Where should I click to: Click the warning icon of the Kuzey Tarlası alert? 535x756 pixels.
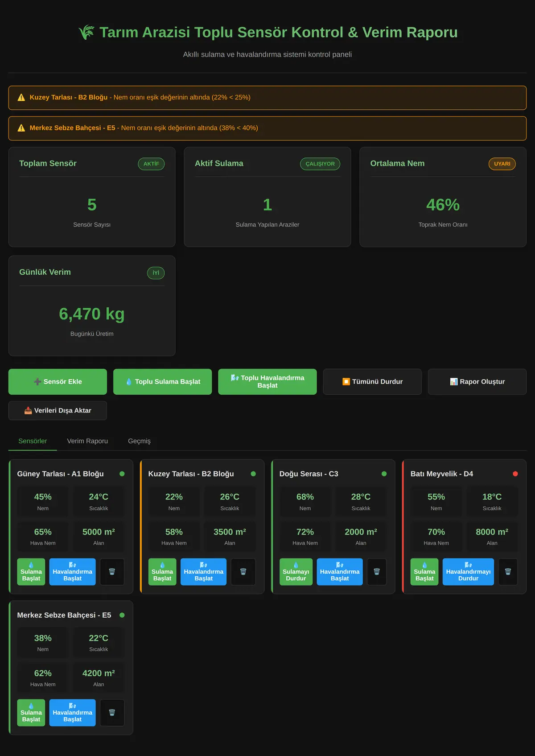[21, 97]
